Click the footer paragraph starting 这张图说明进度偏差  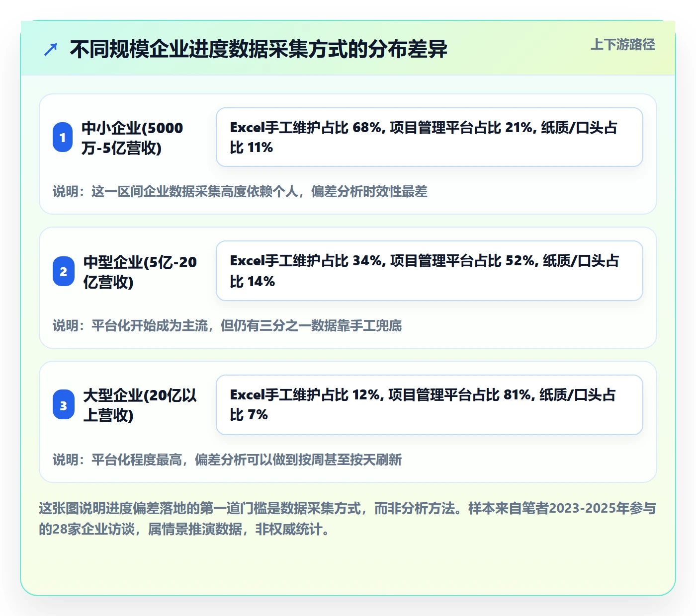point(348,519)
